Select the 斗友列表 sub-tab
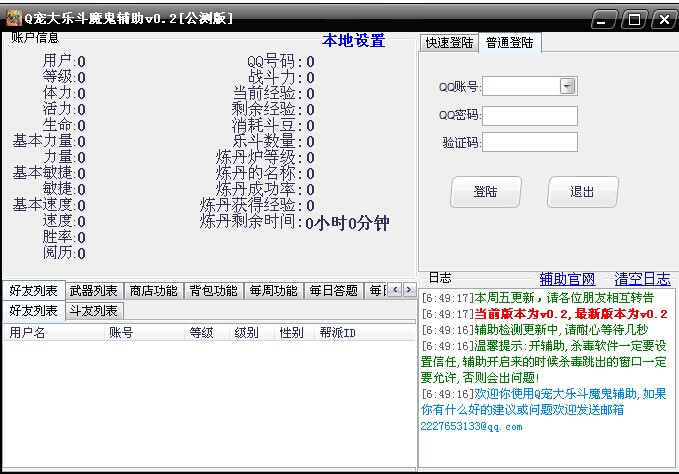This screenshot has width=679, height=474. pyautogui.click(x=94, y=311)
